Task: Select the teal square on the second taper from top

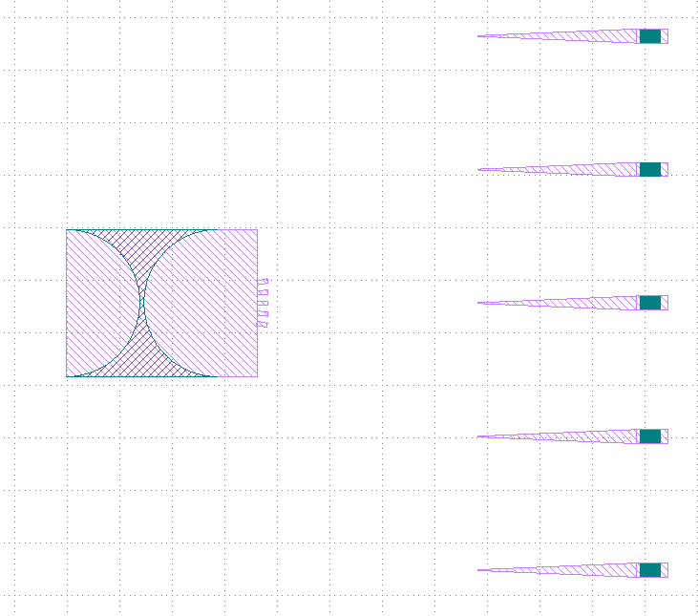Action: coord(650,170)
